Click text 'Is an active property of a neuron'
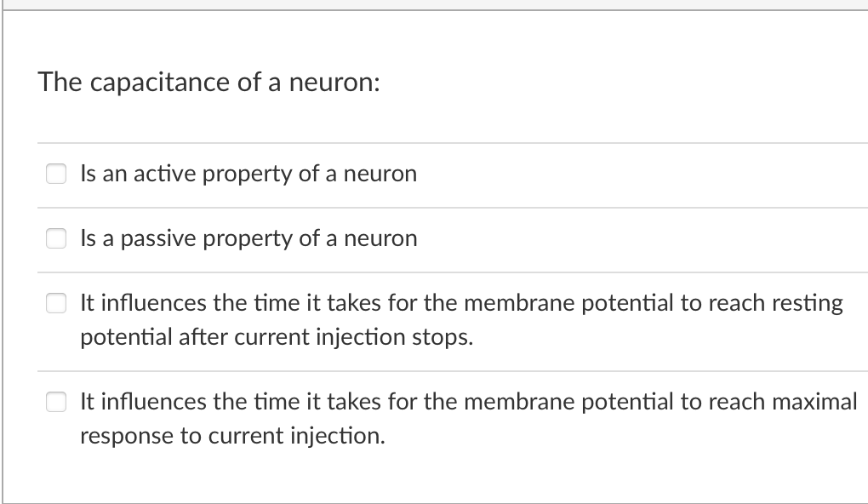 click(248, 174)
